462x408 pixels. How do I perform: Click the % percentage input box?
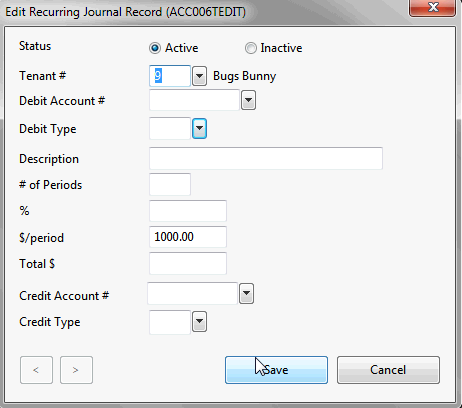[188, 211]
